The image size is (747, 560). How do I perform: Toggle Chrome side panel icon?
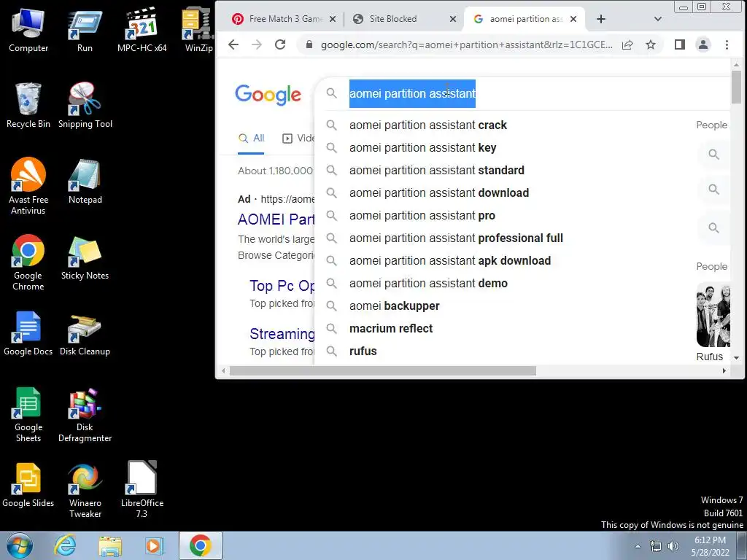coord(680,44)
